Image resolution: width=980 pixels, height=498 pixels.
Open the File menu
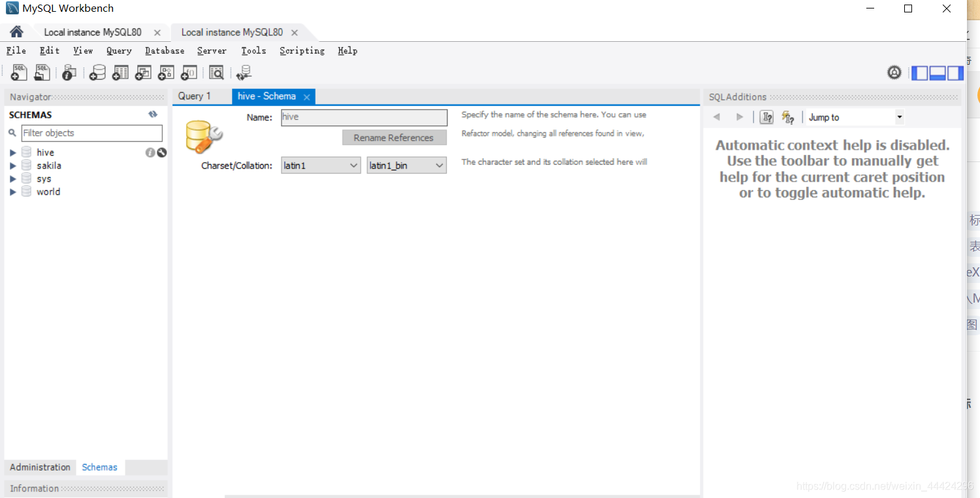tap(16, 50)
